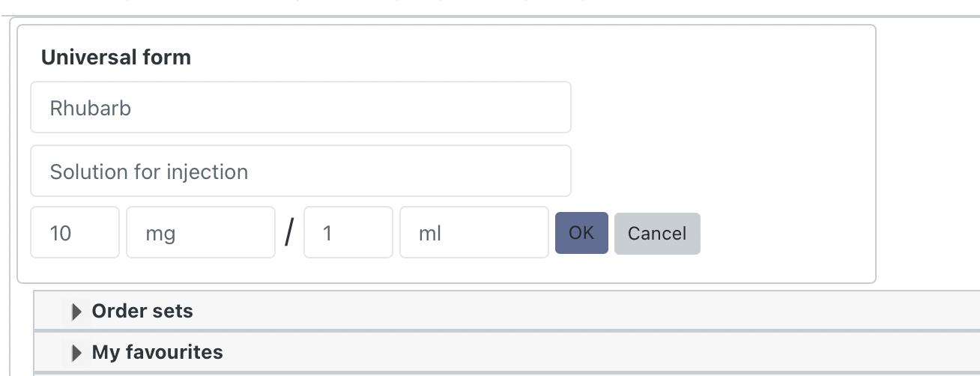Click the word Rhubarb in the name box
Screen dimensions: 980x376
click(91, 109)
